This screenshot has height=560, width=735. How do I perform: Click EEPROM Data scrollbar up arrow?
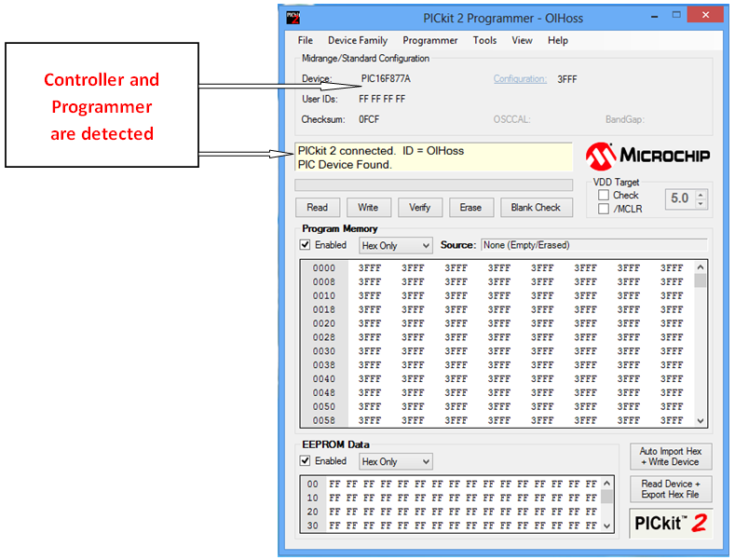point(606,483)
